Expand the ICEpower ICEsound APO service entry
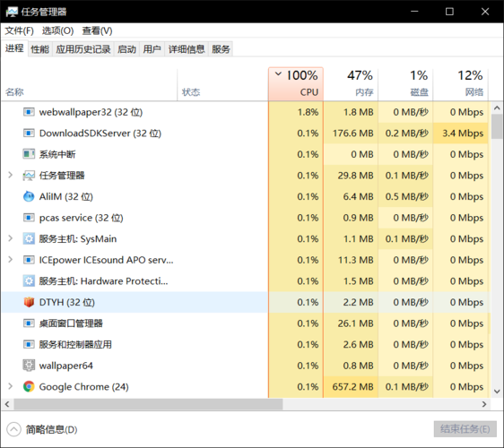This screenshot has width=504, height=448. tap(10, 260)
